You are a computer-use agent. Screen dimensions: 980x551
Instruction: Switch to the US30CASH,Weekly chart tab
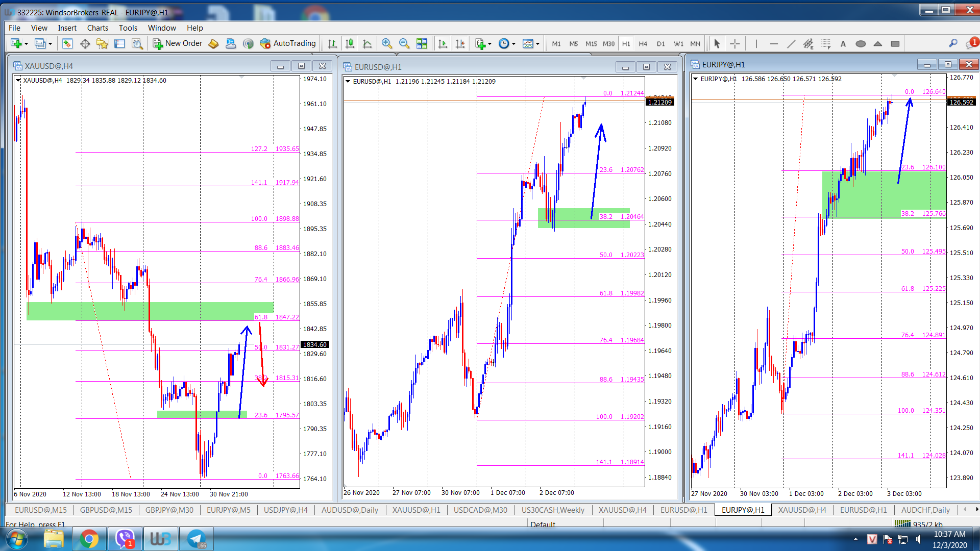[x=553, y=510]
